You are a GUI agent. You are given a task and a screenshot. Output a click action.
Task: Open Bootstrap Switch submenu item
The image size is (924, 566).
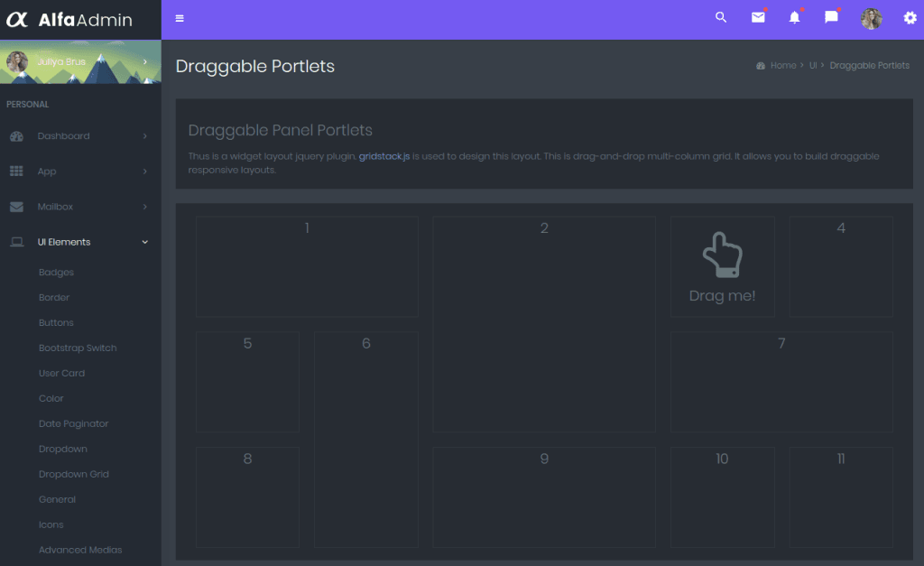(78, 348)
